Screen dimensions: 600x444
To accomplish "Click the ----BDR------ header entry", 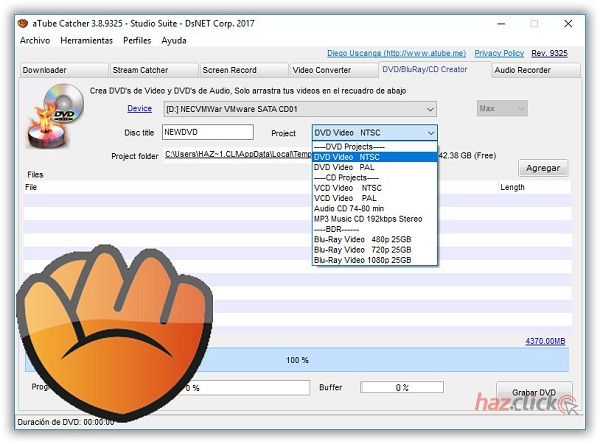I will (375, 229).
